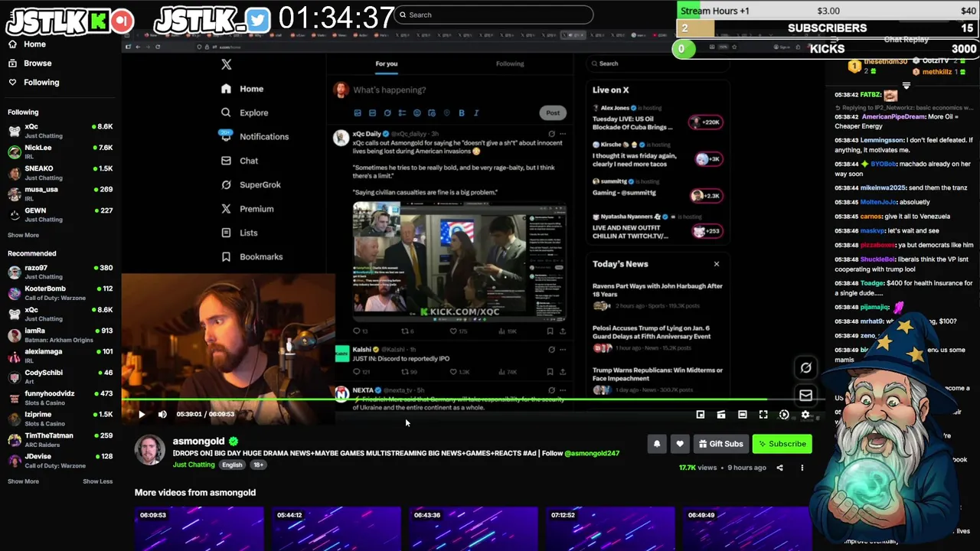Open the Alex Jones live broadcast item
Image resolution: width=980 pixels, height=551 pixels.
click(x=658, y=118)
